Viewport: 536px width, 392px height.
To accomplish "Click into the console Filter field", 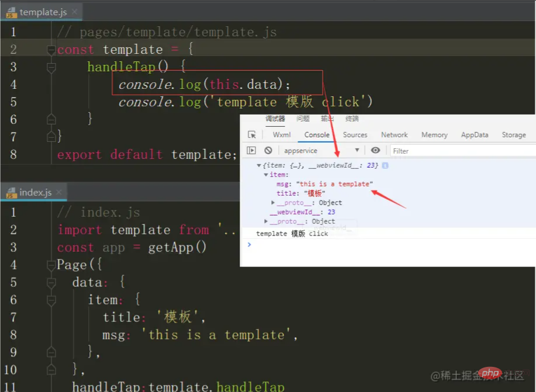I will point(463,151).
